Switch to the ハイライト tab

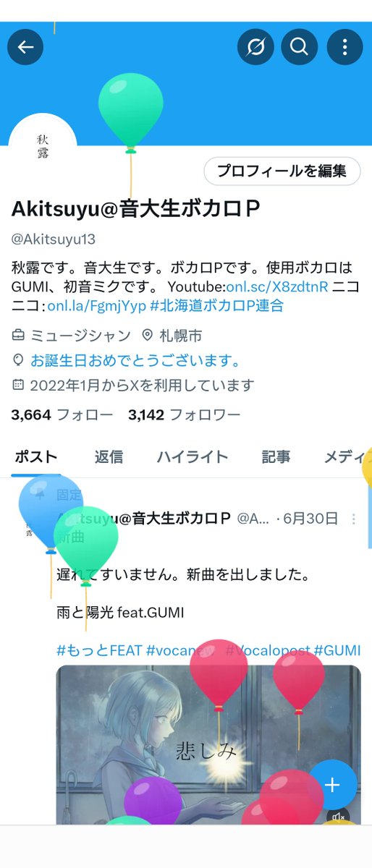click(193, 456)
